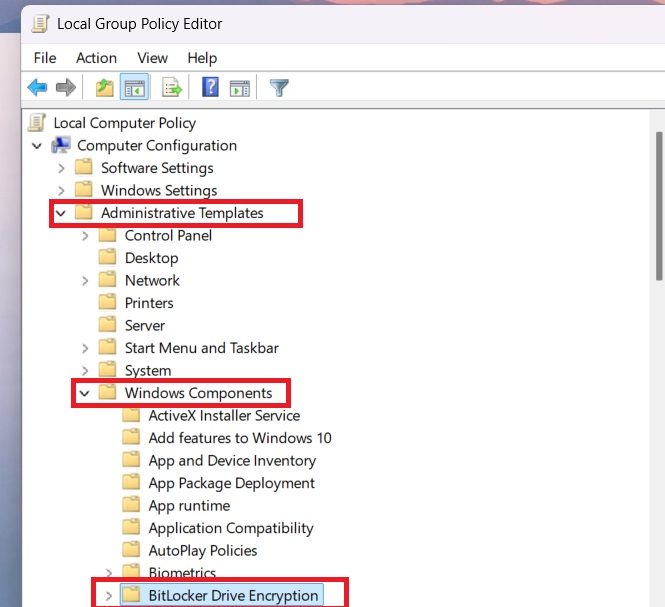The height and width of the screenshot is (607, 665).
Task: Select Application Compatibility label
Action: pyautogui.click(x=231, y=528)
